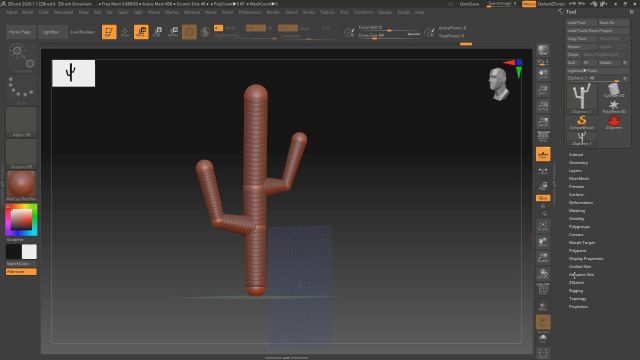Click the Sculptris Pro icon
640x360 pixels.
[x=205, y=32]
